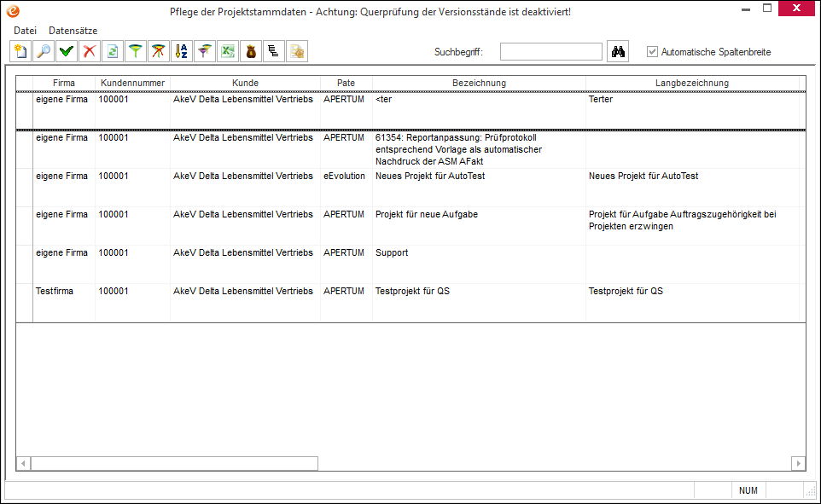The image size is (821, 504).
Task: Select Kunde cell in the eEvolution row
Action: tap(245, 188)
